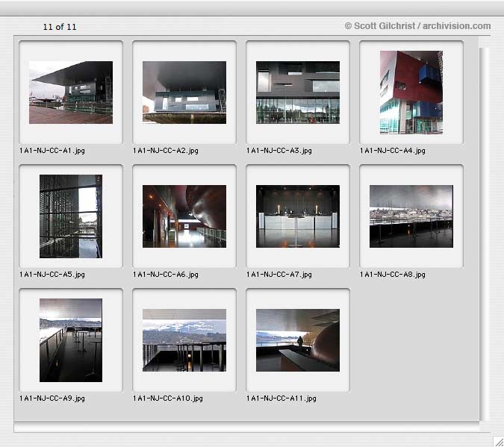This screenshot has width=504, height=447.
Task: Select the red building thumbnail 1A1-NJ-CC-A4.jpg
Action: [x=411, y=93]
